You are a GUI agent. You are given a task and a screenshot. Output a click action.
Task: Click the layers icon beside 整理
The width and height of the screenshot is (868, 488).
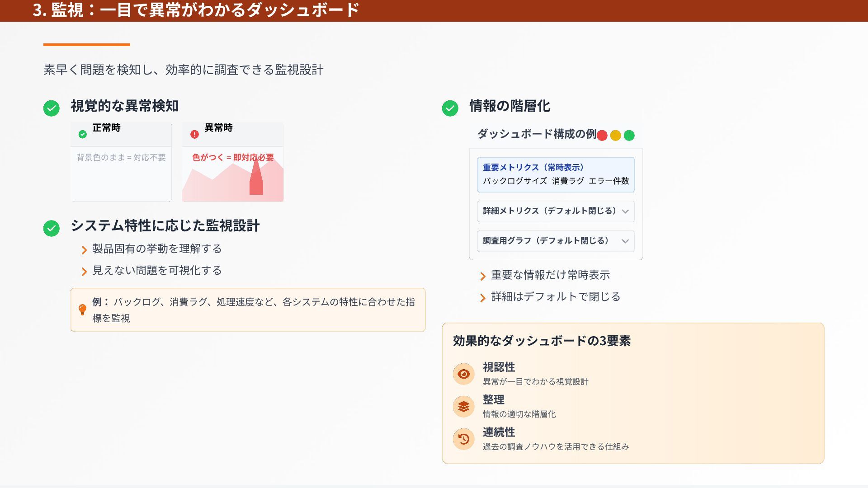coord(463,407)
